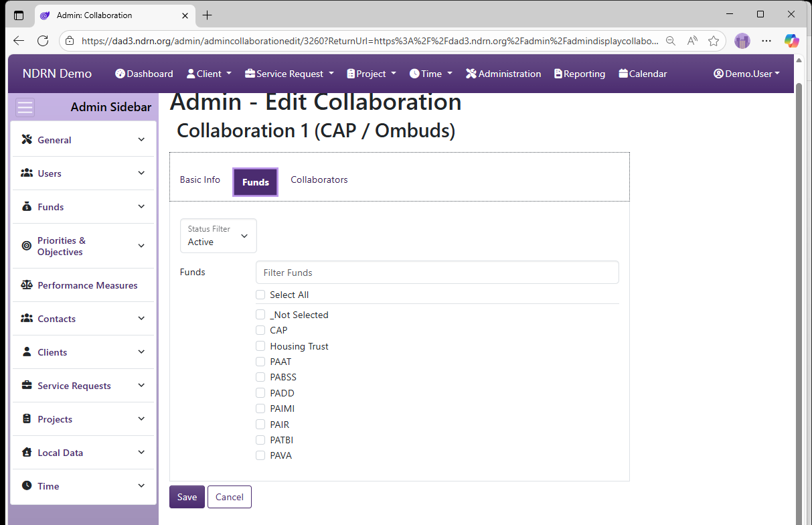Click the Funds money bag icon

click(27, 207)
